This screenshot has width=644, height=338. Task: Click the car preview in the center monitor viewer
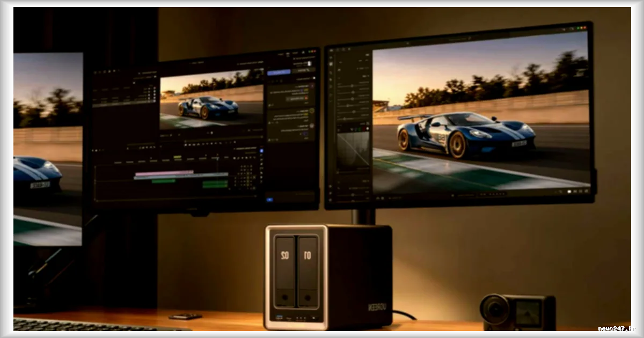tap(211, 100)
